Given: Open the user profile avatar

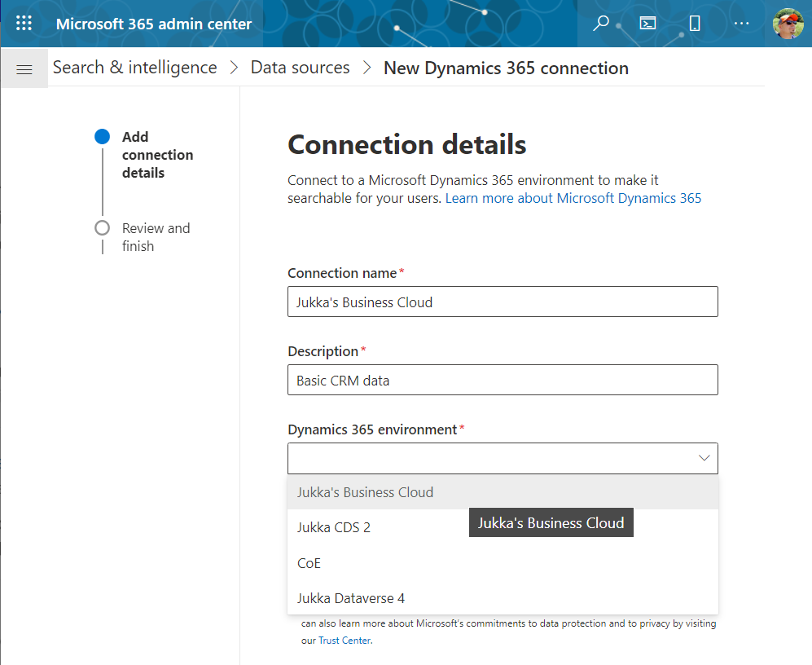Looking at the screenshot, I should click(x=788, y=24).
